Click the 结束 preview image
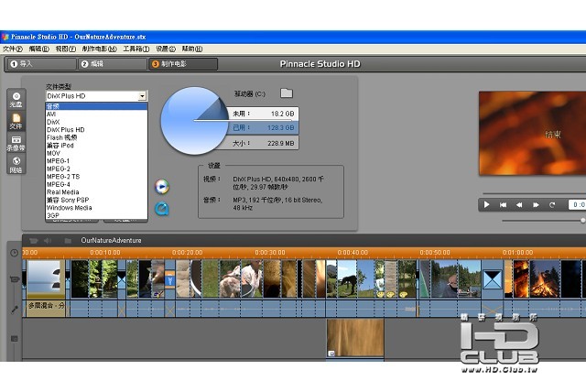586x392 pixels. 533,134
